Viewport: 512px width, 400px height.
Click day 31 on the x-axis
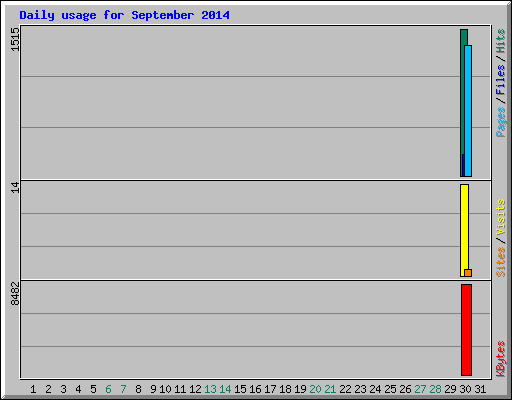(x=480, y=389)
